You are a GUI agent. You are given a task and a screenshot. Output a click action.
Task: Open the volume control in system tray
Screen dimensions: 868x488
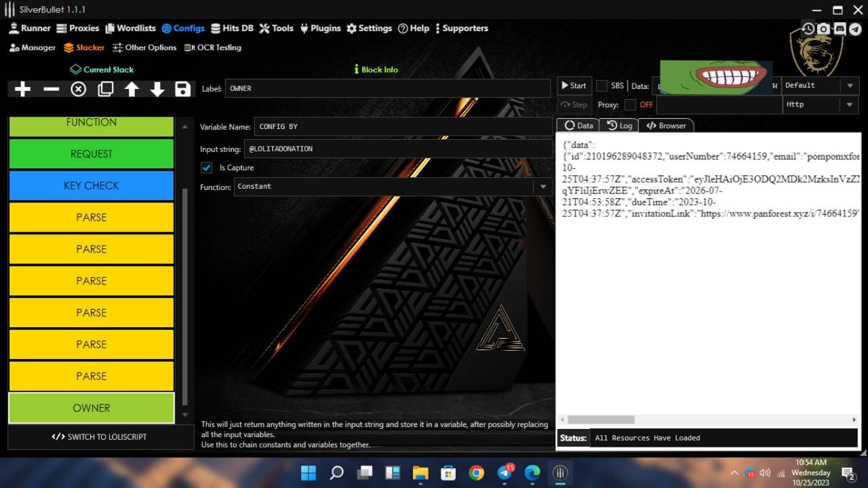(x=765, y=473)
